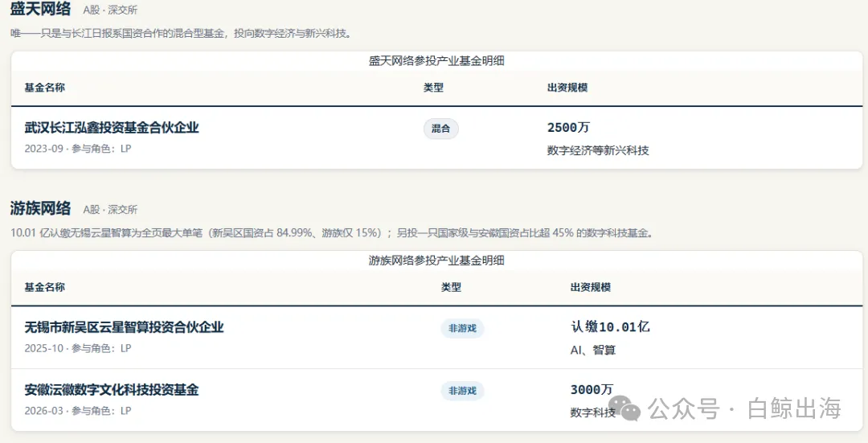
Task: Click 类型 header in 游族网络 table
Action: [451, 287]
